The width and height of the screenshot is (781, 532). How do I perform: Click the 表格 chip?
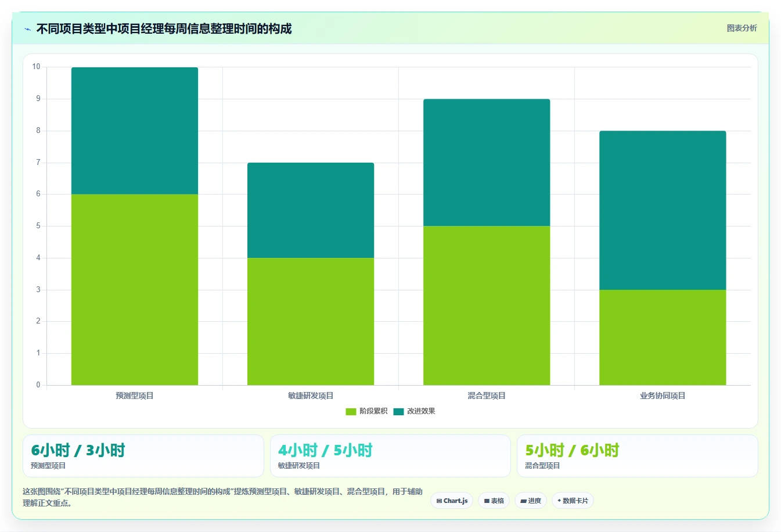click(x=494, y=501)
